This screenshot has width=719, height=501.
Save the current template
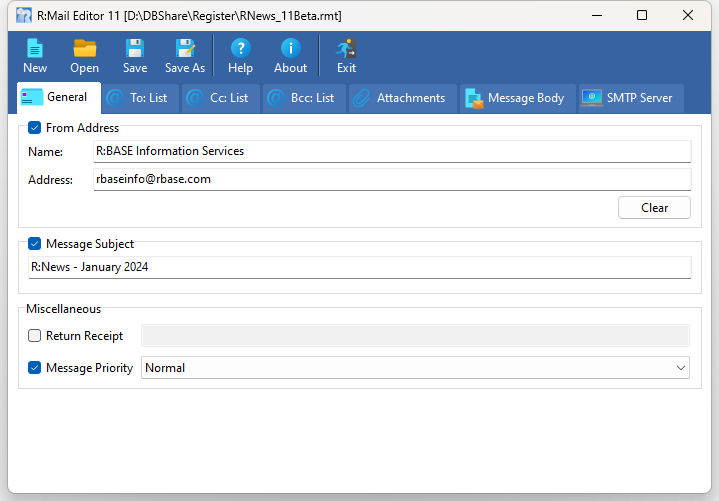pos(135,56)
